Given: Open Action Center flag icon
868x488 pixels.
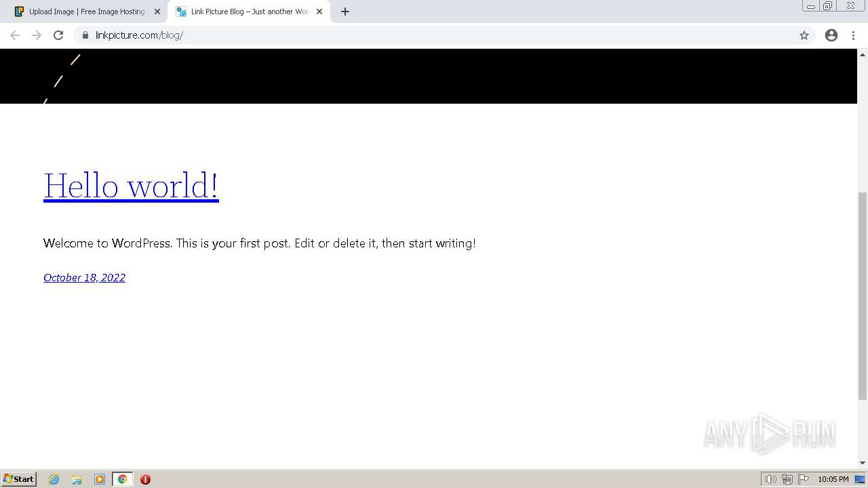Looking at the screenshot, I should point(804,479).
